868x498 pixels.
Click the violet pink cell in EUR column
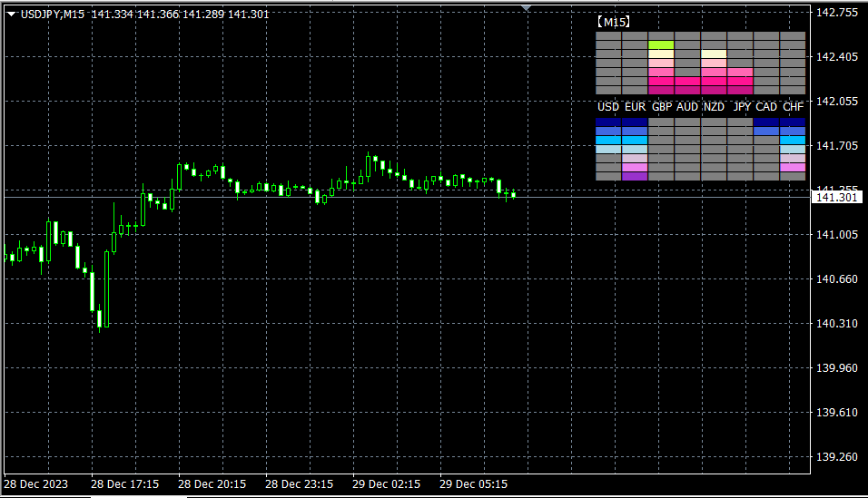pyautogui.click(x=635, y=168)
